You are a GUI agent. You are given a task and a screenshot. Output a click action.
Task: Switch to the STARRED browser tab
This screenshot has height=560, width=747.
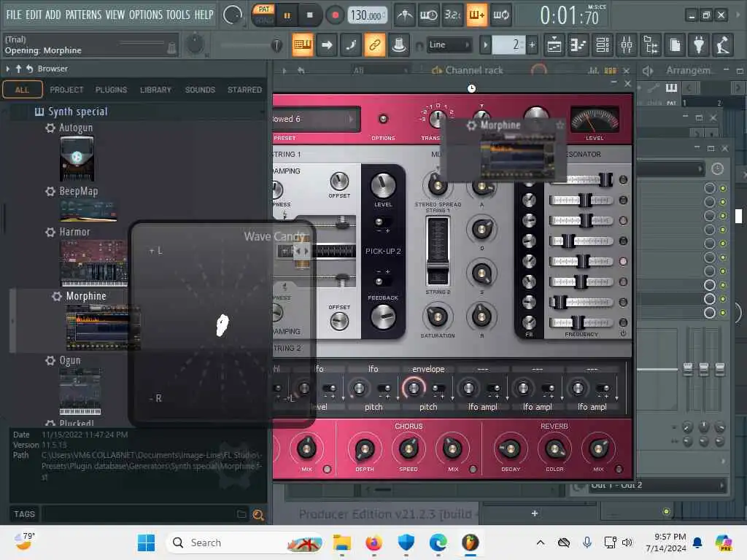click(x=244, y=90)
